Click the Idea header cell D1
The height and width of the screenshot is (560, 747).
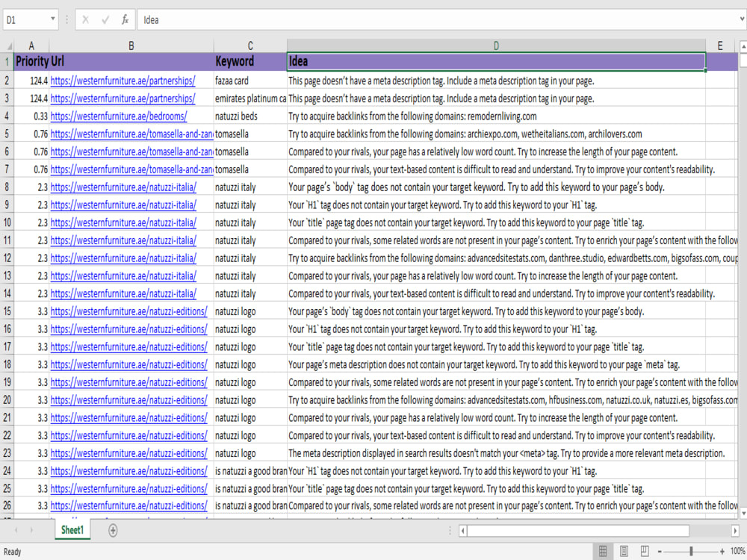[x=496, y=61]
